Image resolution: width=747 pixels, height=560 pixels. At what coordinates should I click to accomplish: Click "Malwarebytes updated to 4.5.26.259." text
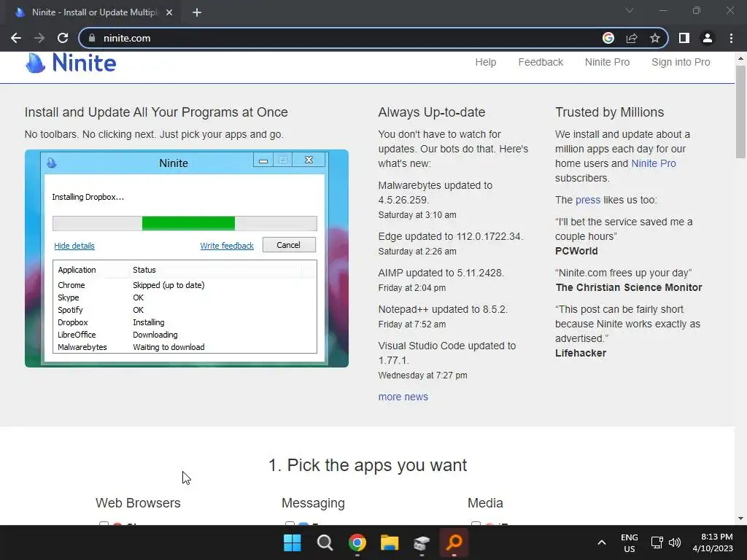point(435,192)
